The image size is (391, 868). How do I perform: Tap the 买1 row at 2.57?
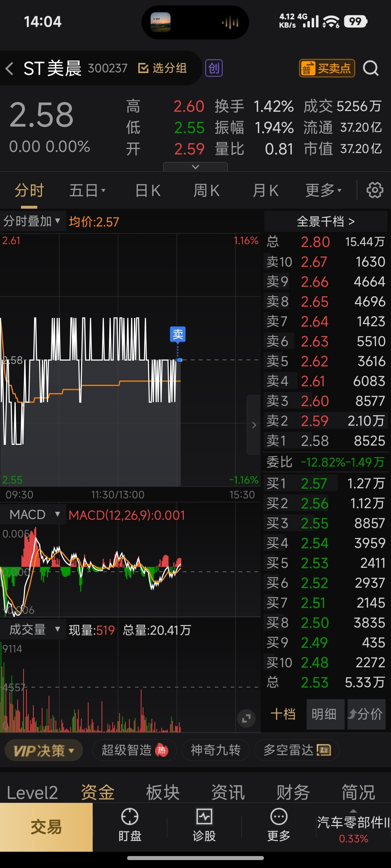[x=326, y=483]
